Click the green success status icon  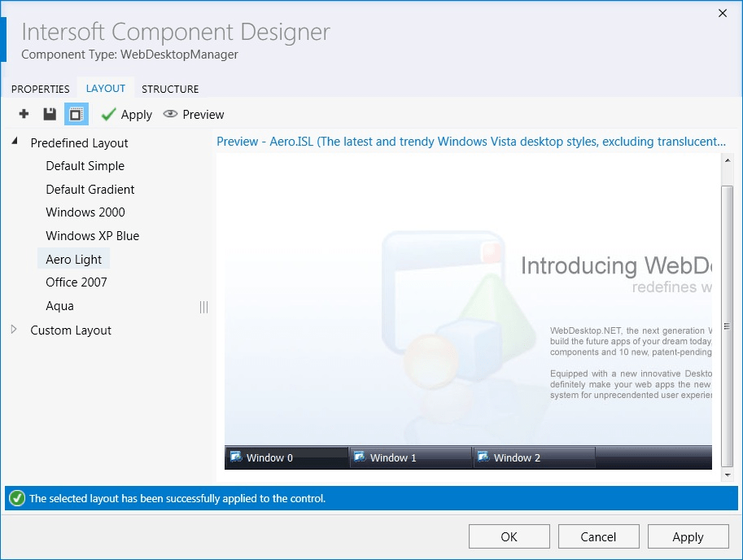click(x=16, y=498)
